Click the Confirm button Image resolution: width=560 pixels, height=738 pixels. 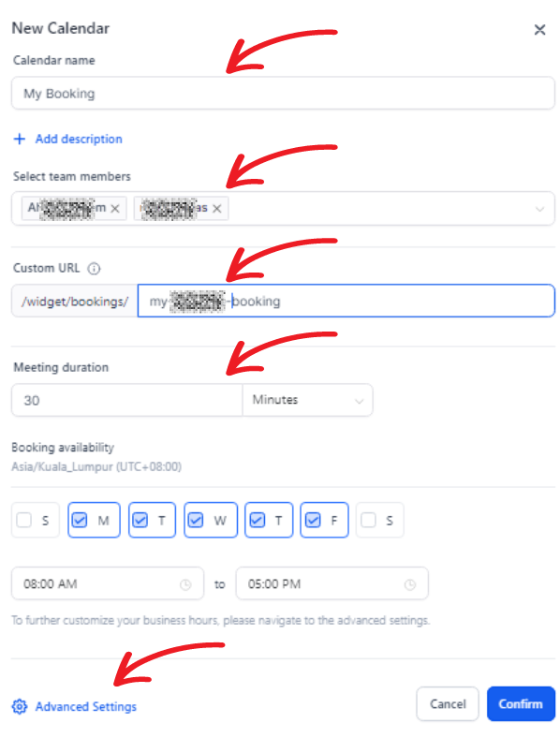tap(521, 703)
